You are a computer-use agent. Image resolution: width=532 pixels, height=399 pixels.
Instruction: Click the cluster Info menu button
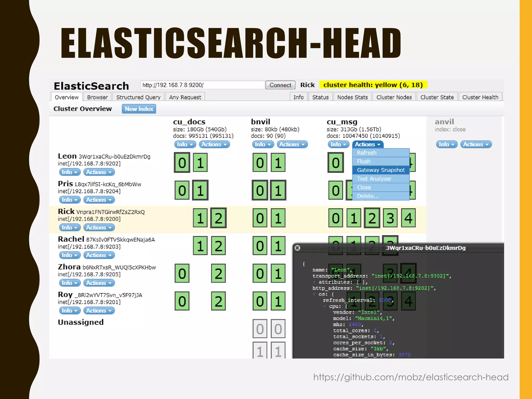pyautogui.click(x=298, y=97)
